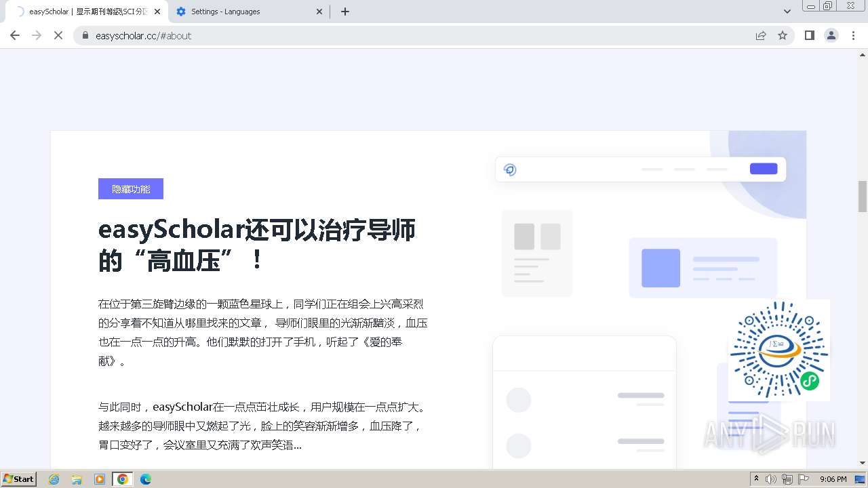Open Action Center flag icon
This screenshot has width=868, height=488.
click(x=803, y=479)
